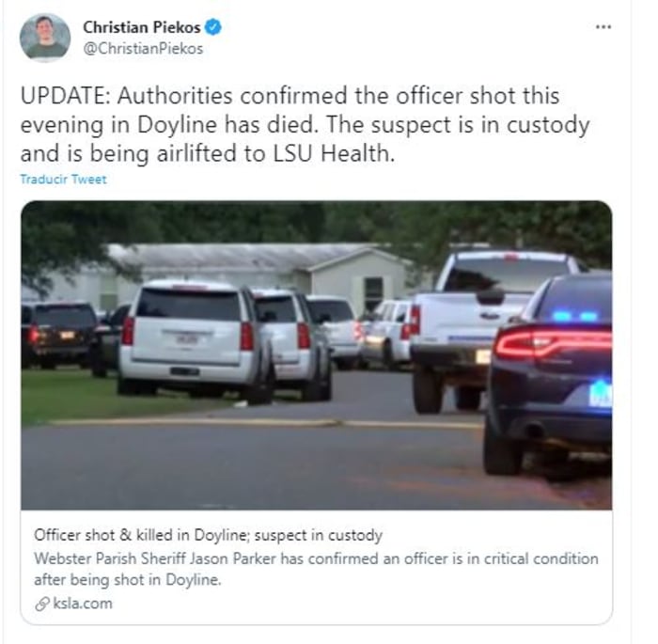Open the tweet's three-dot more options menu
The image size is (658, 644).
point(603,27)
